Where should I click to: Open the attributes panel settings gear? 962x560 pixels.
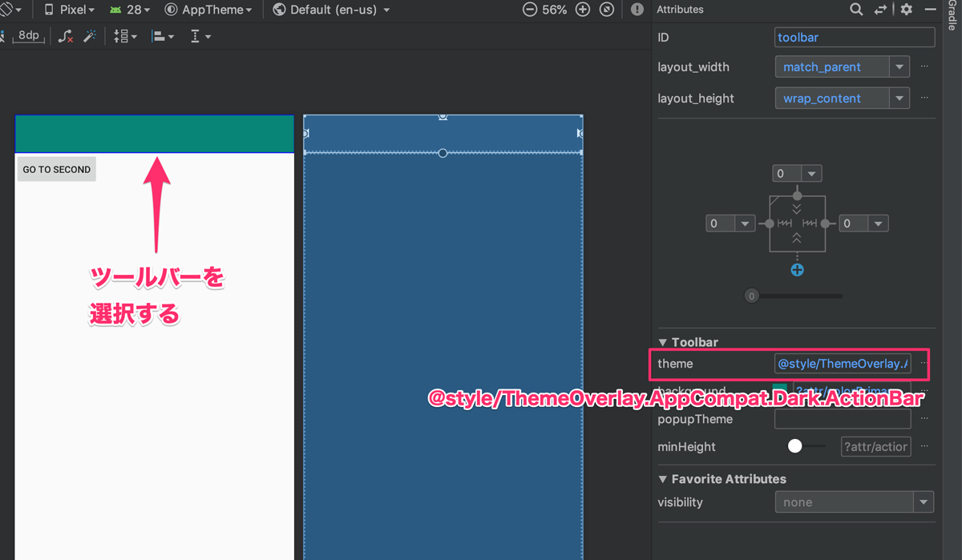point(907,10)
